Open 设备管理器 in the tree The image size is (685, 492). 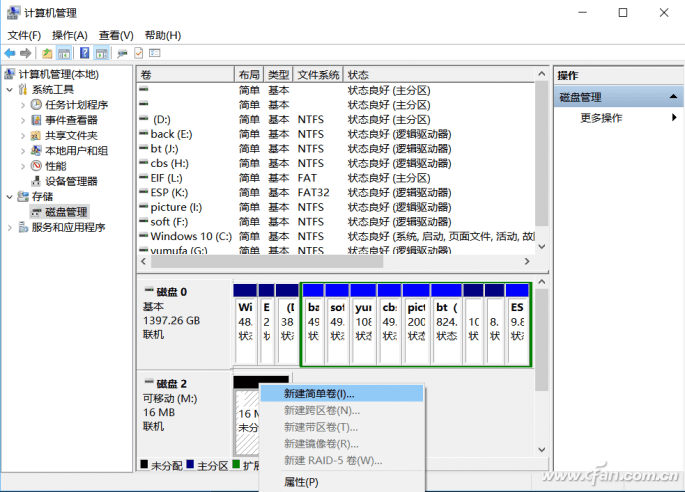tap(71, 181)
